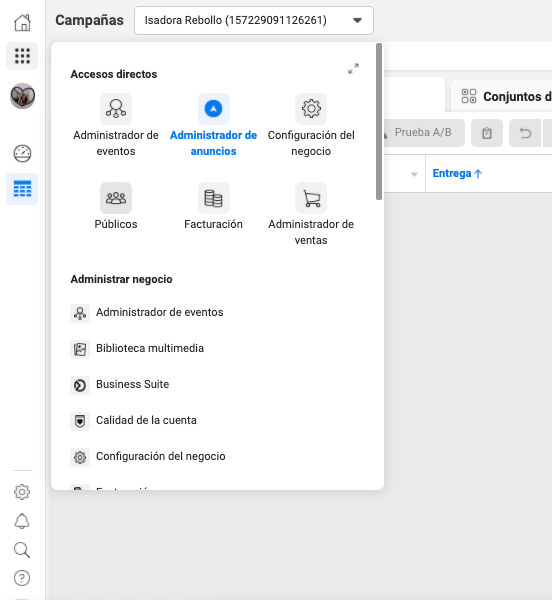Open the Públicos shortcut tile

point(116,206)
